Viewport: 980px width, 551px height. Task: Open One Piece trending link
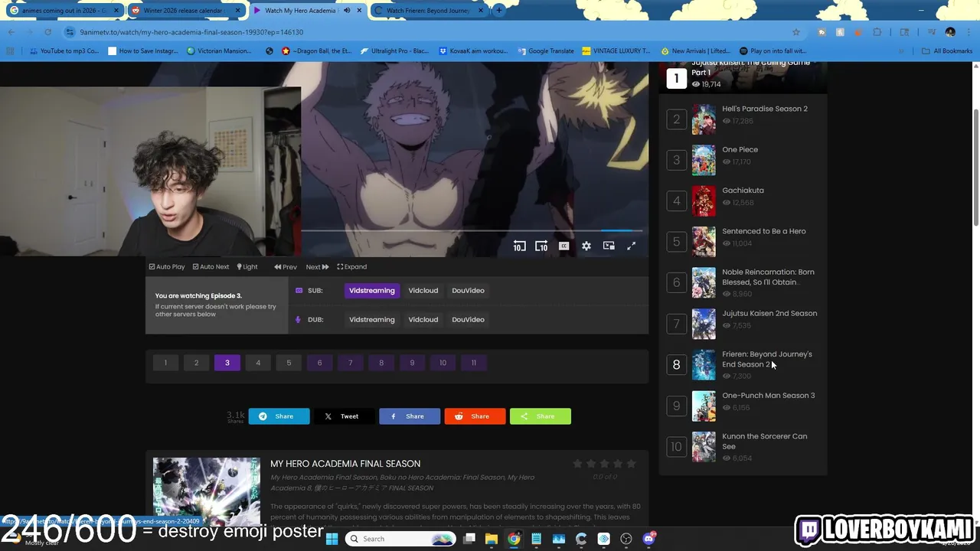click(740, 149)
